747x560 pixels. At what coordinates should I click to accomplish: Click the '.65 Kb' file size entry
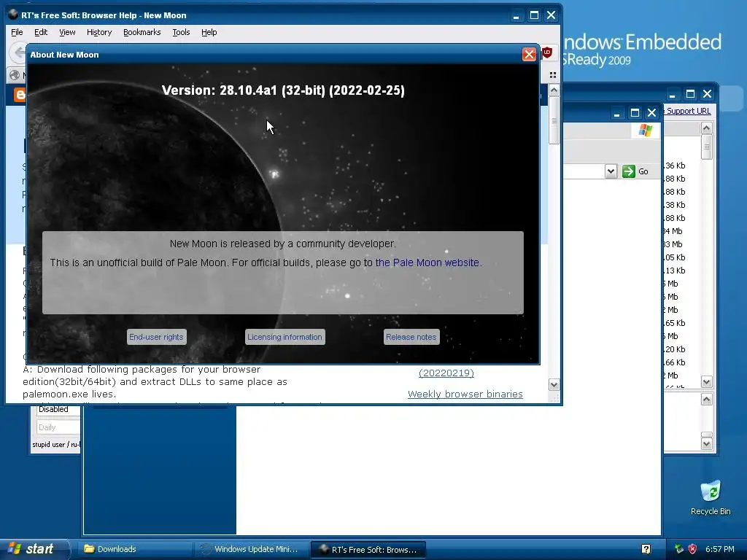(x=675, y=323)
